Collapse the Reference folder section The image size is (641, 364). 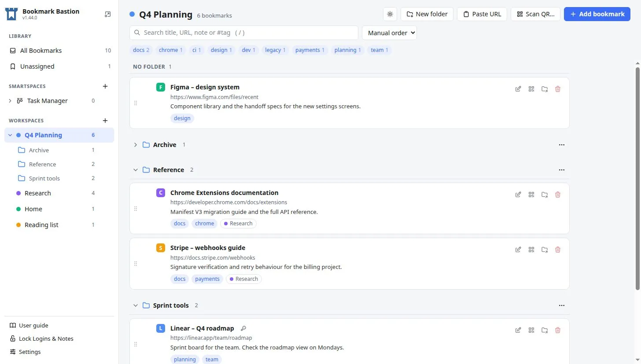(x=136, y=170)
